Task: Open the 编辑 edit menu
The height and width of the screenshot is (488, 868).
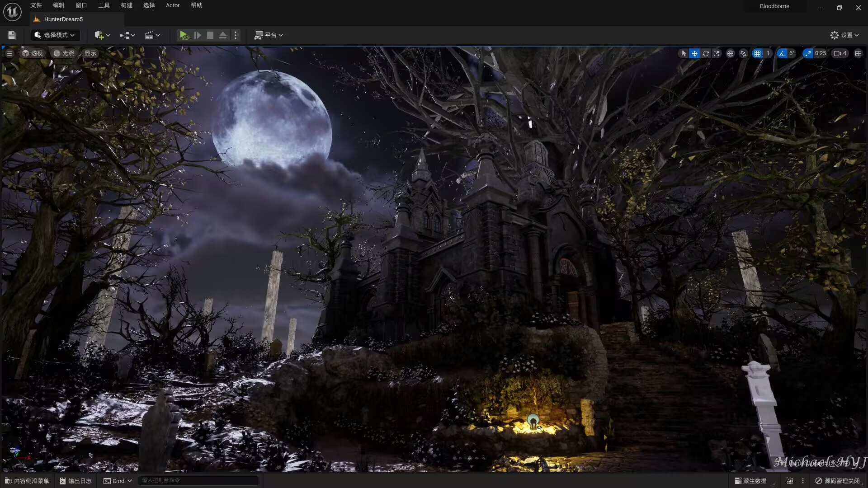Action: pos(59,5)
